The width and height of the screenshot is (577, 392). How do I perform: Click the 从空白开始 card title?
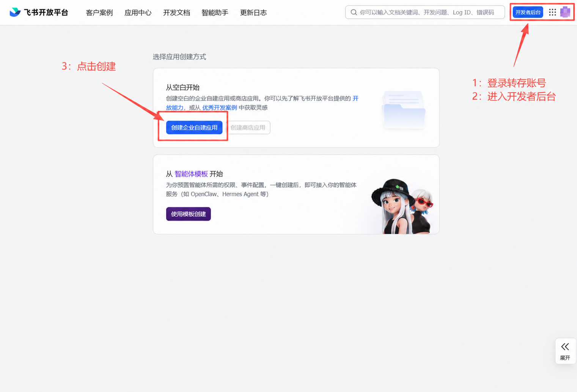[182, 87]
